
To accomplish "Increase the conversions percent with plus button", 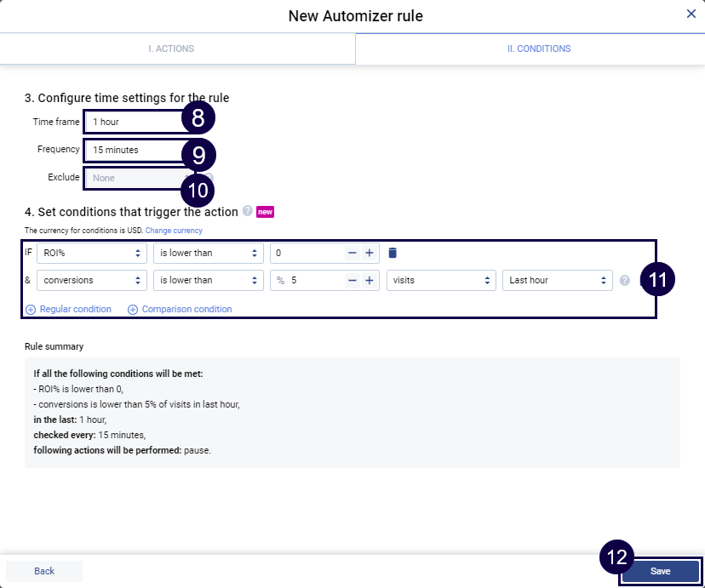I will coord(370,280).
